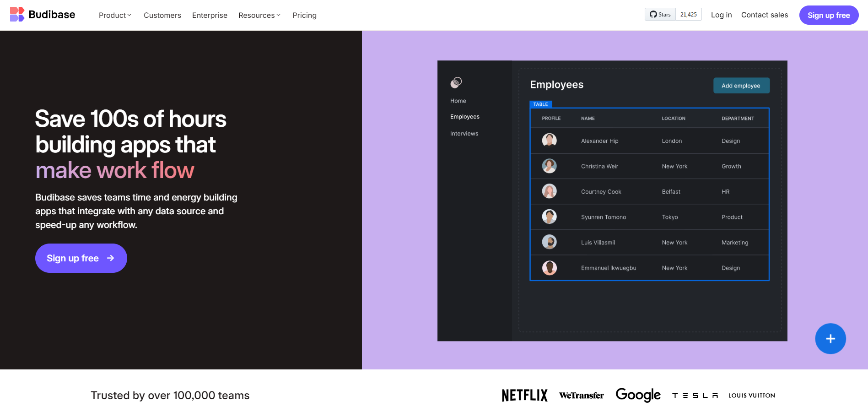The height and width of the screenshot is (412, 868).
Task: Click the name Christina Weir
Action: click(x=599, y=166)
